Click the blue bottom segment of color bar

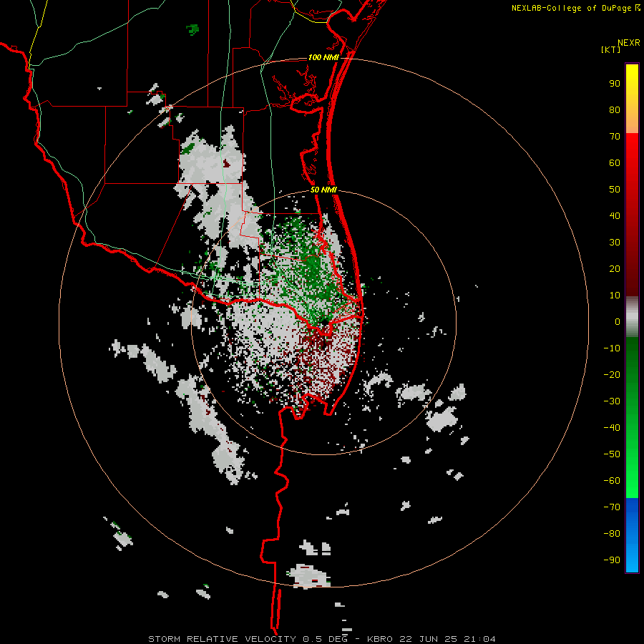click(632, 535)
